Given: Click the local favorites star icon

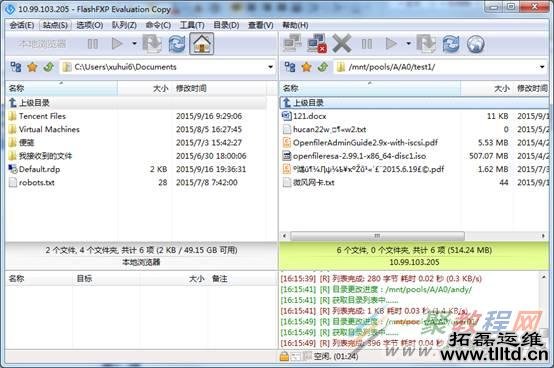Looking at the screenshot, I should pos(32,67).
